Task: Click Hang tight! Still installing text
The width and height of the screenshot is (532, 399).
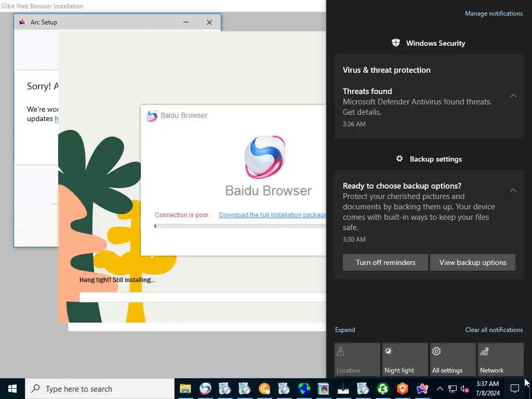Action: 117,280
